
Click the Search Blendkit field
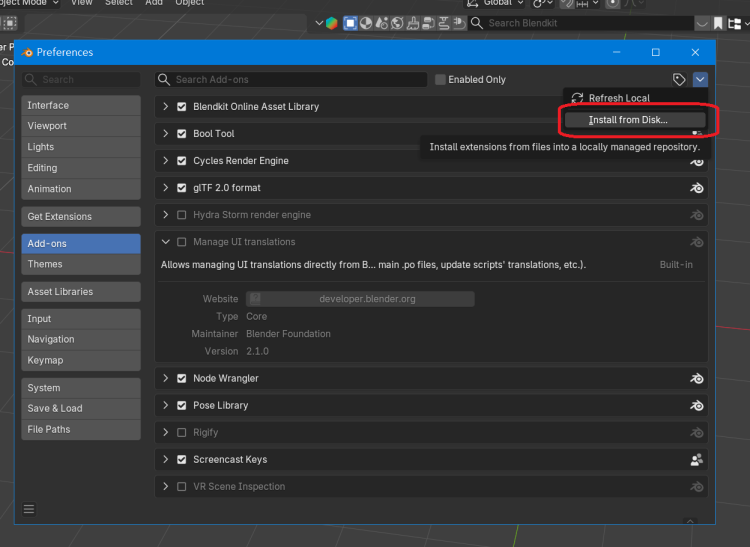click(580, 23)
